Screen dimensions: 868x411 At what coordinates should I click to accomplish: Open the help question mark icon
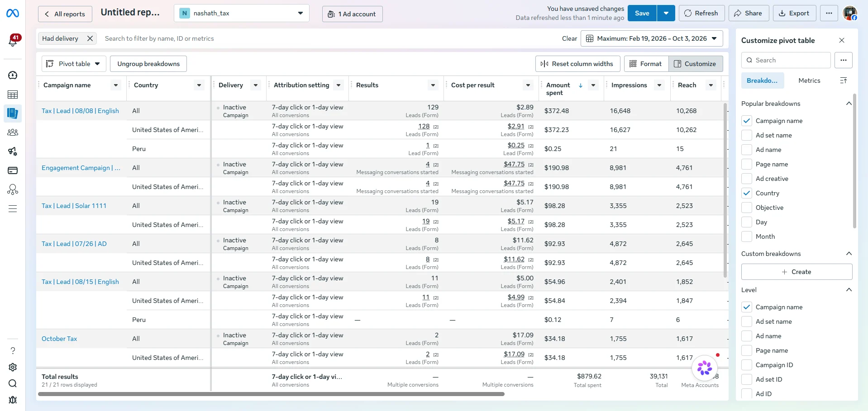point(13,351)
